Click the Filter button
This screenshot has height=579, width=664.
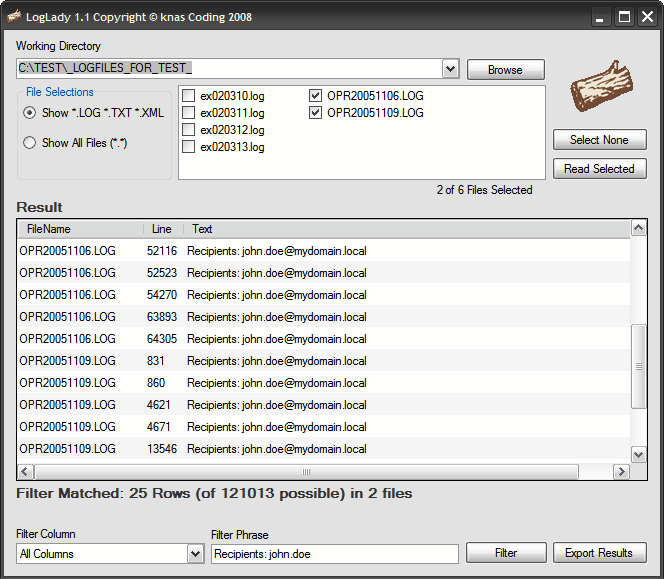tap(506, 553)
